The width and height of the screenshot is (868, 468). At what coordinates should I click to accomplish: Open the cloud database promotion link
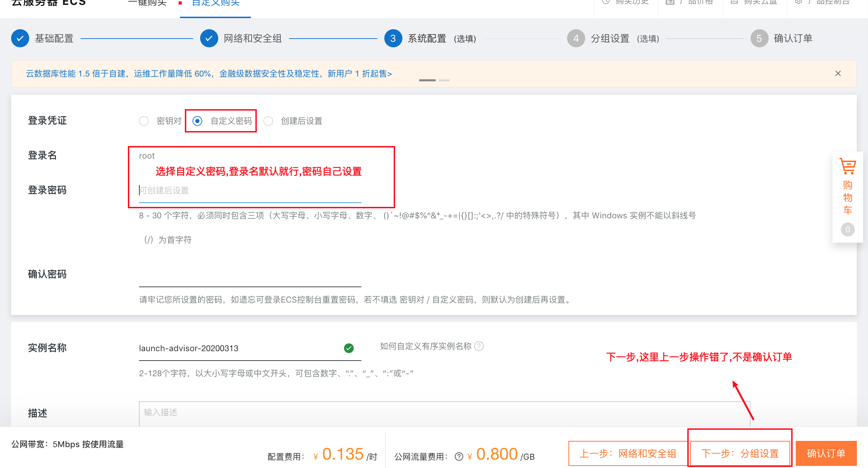(x=208, y=74)
